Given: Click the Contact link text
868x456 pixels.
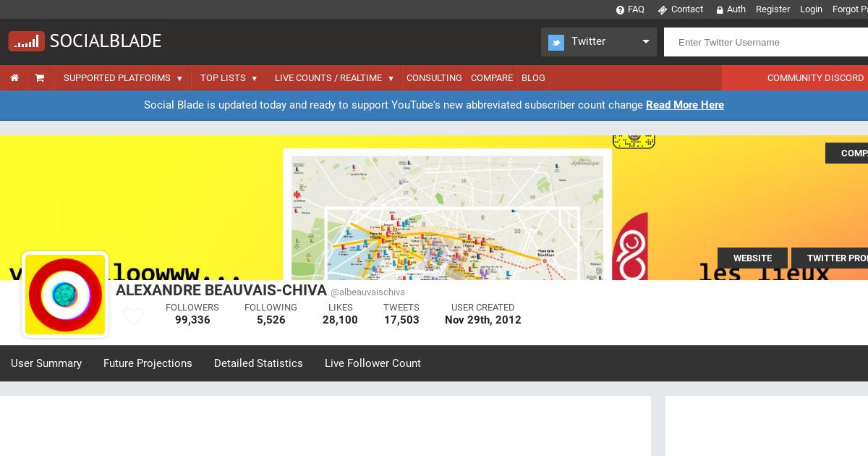Looking at the screenshot, I should coord(687,9).
